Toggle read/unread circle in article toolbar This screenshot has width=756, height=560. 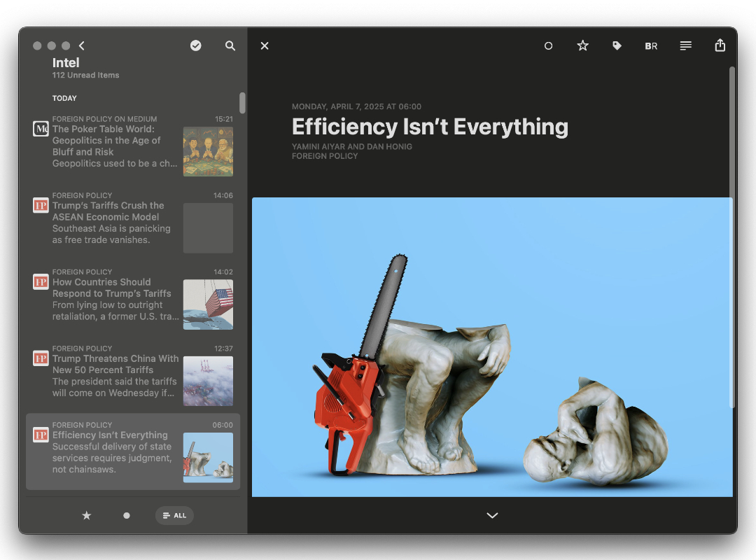(549, 45)
